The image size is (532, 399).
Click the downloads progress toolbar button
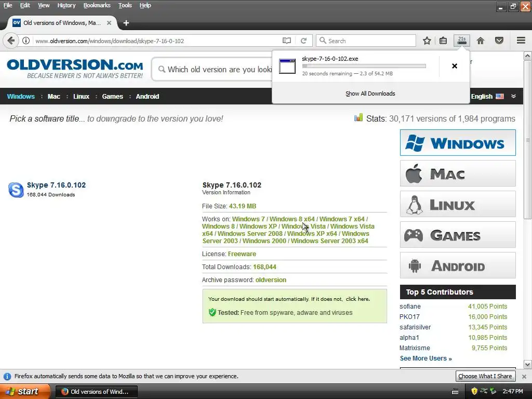point(462,41)
